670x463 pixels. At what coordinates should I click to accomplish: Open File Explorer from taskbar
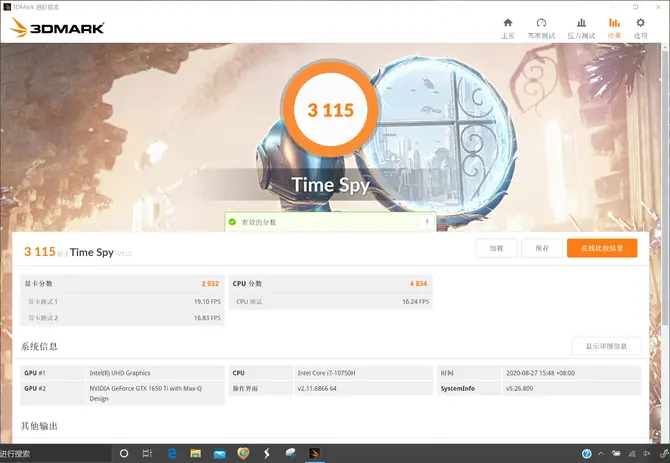pyautogui.click(x=195, y=454)
